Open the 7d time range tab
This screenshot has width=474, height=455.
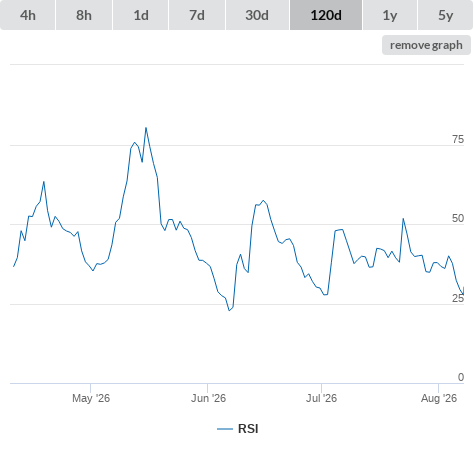pyautogui.click(x=197, y=15)
